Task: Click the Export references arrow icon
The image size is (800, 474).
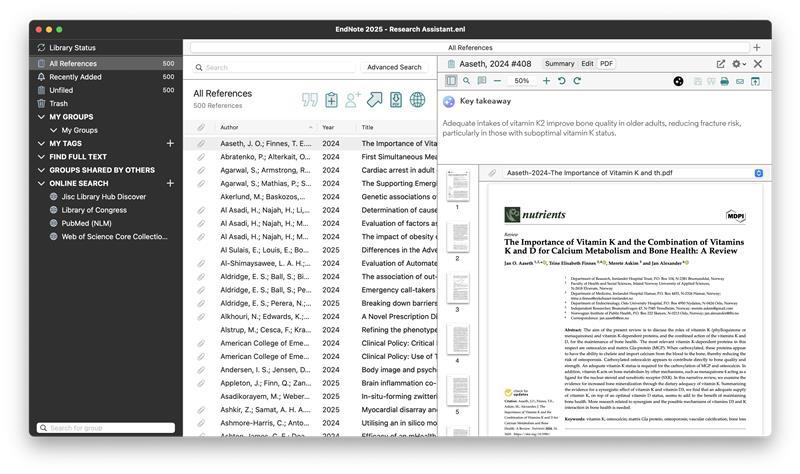Action: pyautogui.click(x=374, y=99)
